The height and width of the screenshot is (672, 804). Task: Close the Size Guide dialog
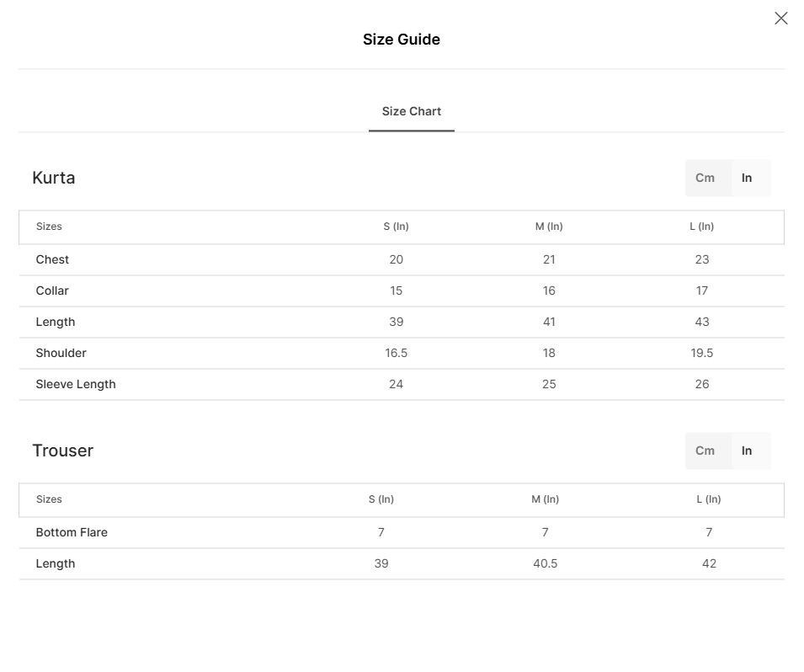point(780,19)
